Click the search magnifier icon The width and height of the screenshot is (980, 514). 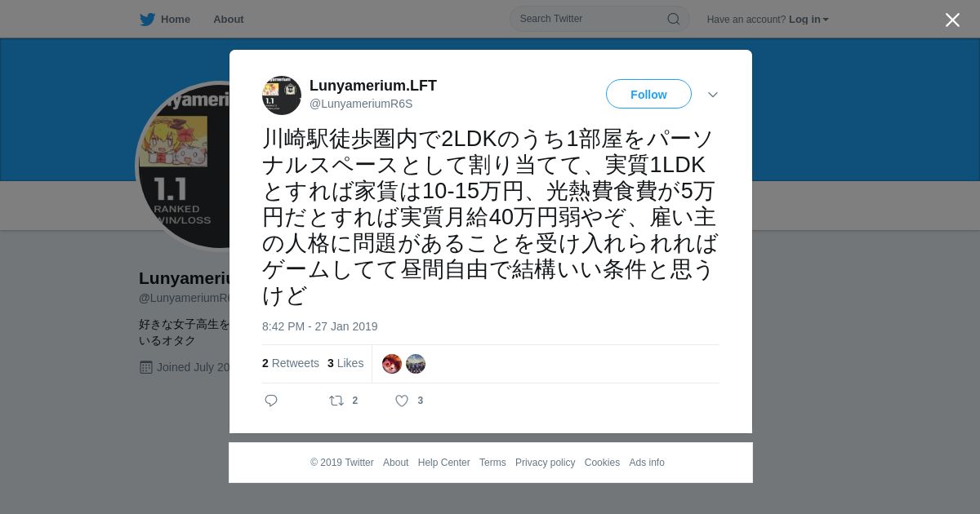[673, 19]
